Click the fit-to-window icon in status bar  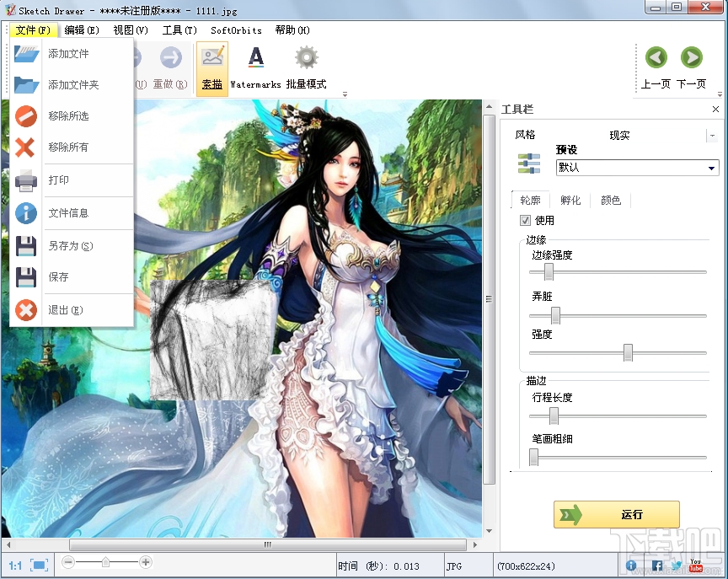click(x=39, y=565)
